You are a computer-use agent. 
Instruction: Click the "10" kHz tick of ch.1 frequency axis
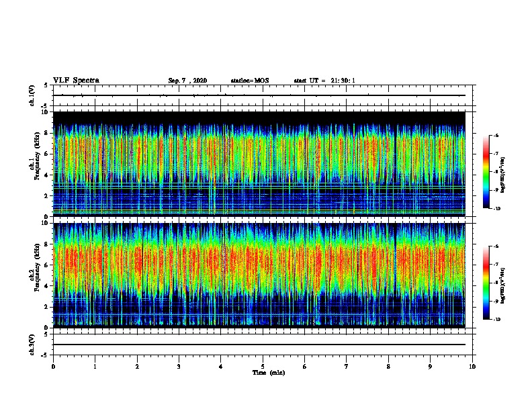pos(45,112)
